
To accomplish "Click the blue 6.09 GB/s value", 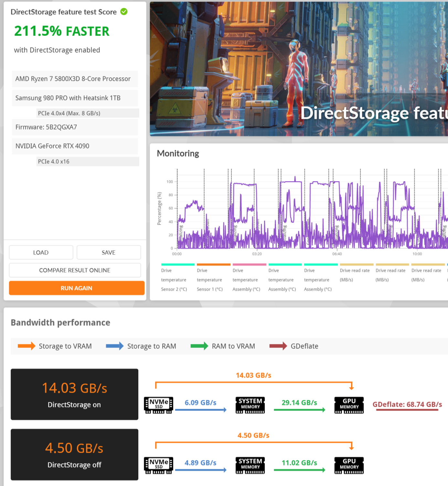I will click(200, 403).
